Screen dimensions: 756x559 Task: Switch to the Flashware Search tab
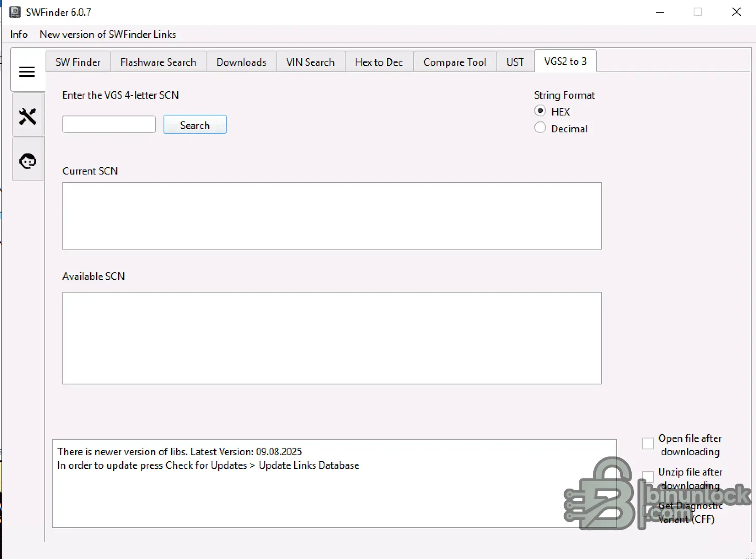[158, 62]
